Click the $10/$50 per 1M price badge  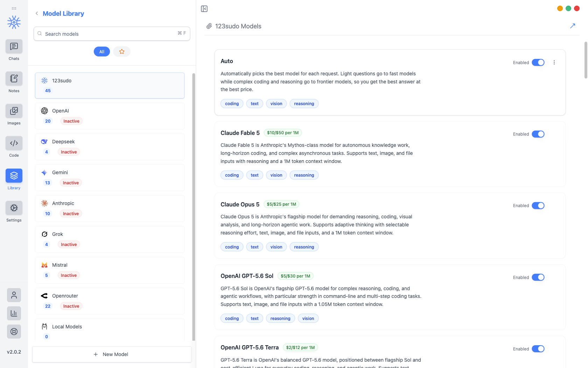[283, 133]
